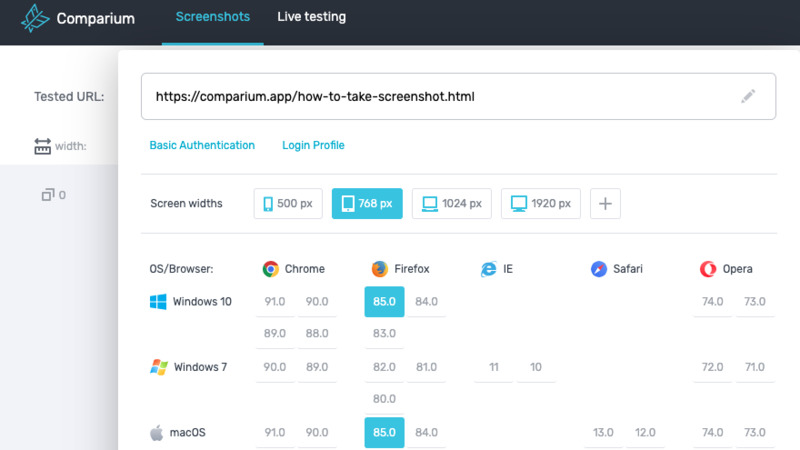
Task: Click the Windows 7 flag icon
Action: tap(159, 367)
